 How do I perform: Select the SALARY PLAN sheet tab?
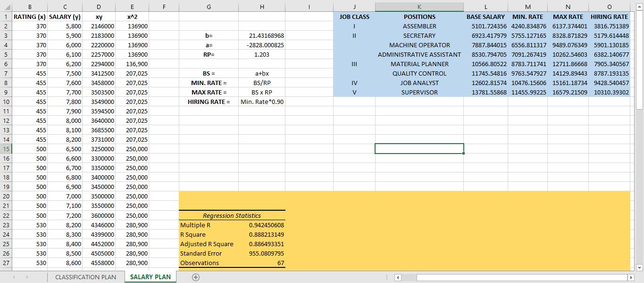[x=150, y=277]
